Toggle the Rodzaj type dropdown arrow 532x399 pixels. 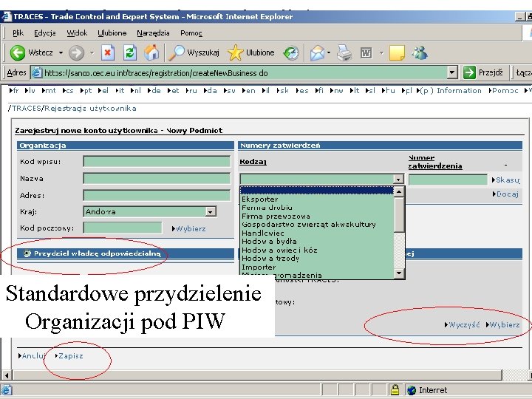click(398, 179)
